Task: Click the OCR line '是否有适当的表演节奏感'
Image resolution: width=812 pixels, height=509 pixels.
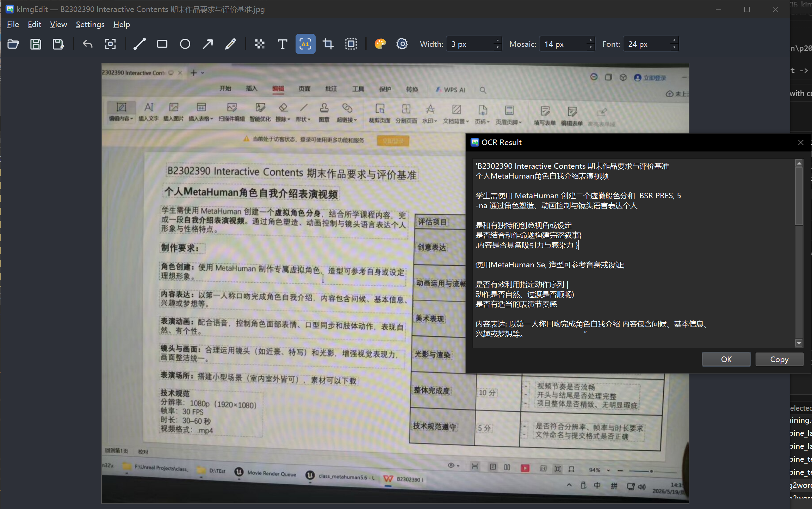Action: click(x=516, y=304)
